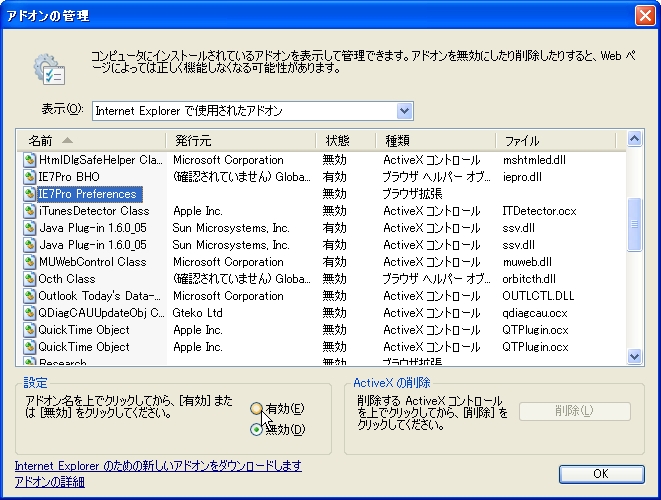Click the add-on management gear icon
This screenshot has width=661, height=500.
49,69
